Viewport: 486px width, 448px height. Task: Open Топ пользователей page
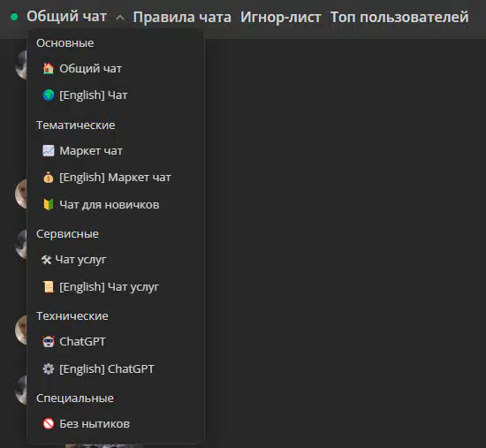[x=399, y=18]
